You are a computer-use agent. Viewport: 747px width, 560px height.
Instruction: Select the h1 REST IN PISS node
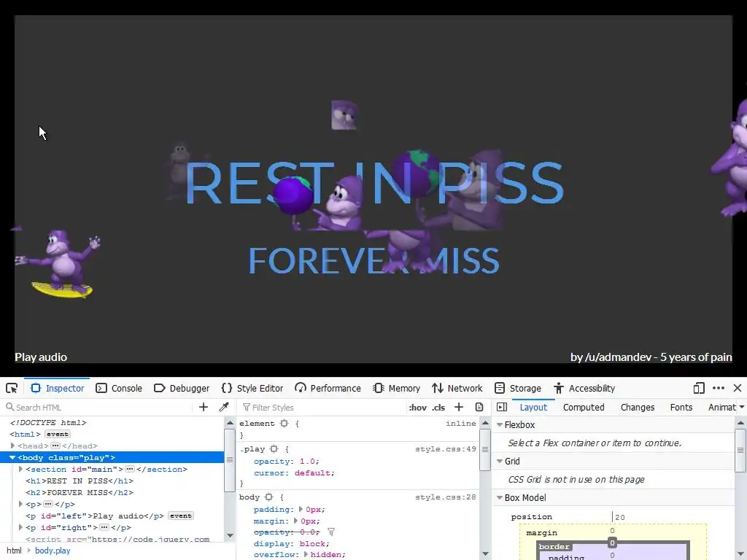[80, 481]
